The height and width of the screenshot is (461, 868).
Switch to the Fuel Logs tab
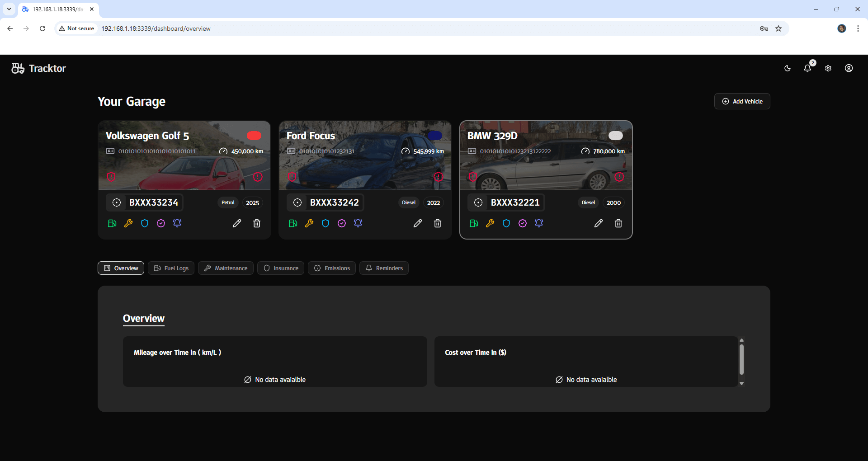click(171, 268)
